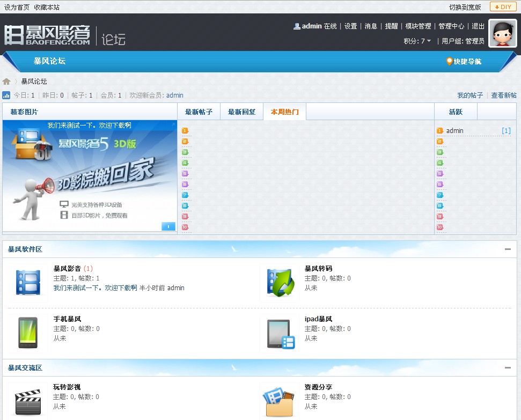Open 设置 in the header
Image resolution: width=521 pixels, height=420 pixels.
point(350,26)
